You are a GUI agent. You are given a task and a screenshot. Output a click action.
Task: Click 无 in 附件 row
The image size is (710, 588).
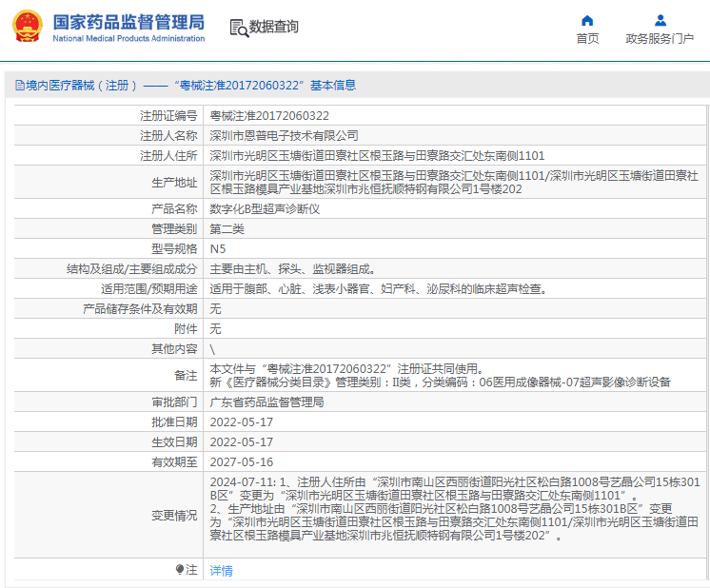point(215,329)
